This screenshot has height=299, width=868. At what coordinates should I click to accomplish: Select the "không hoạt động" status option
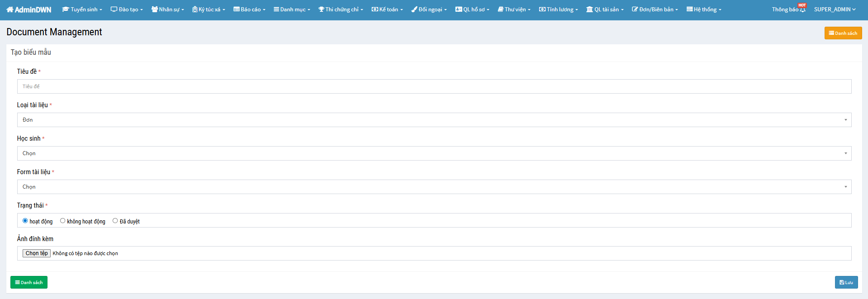point(63,221)
